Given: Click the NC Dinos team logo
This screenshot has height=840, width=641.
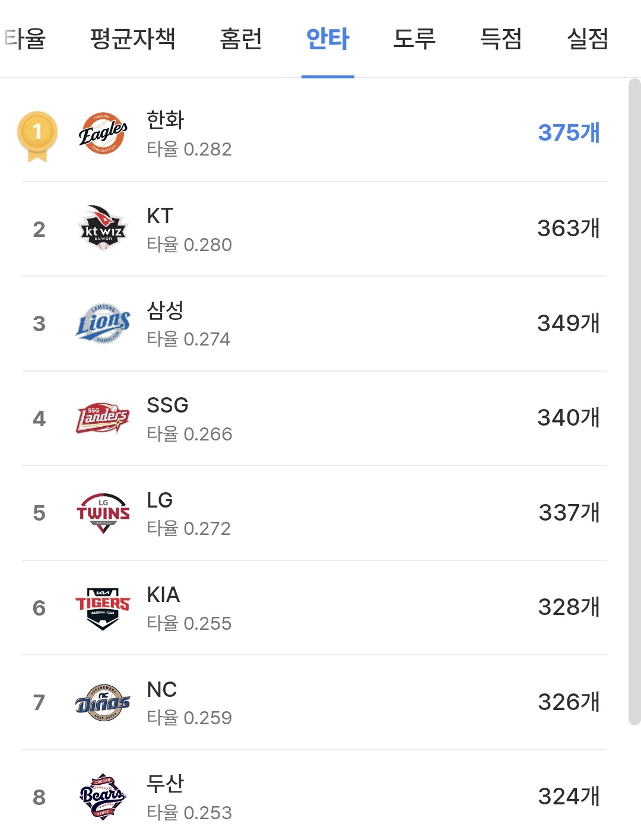Looking at the screenshot, I should coord(103,702).
